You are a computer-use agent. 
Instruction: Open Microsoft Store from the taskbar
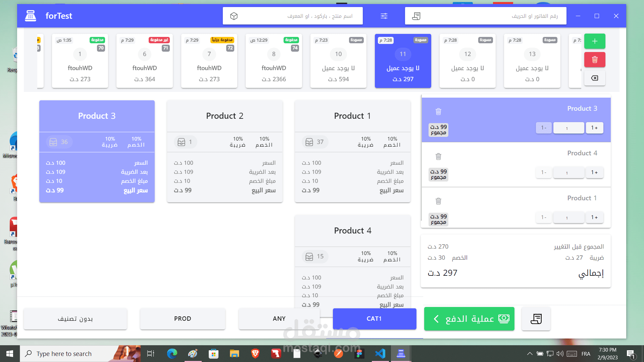coord(213,354)
